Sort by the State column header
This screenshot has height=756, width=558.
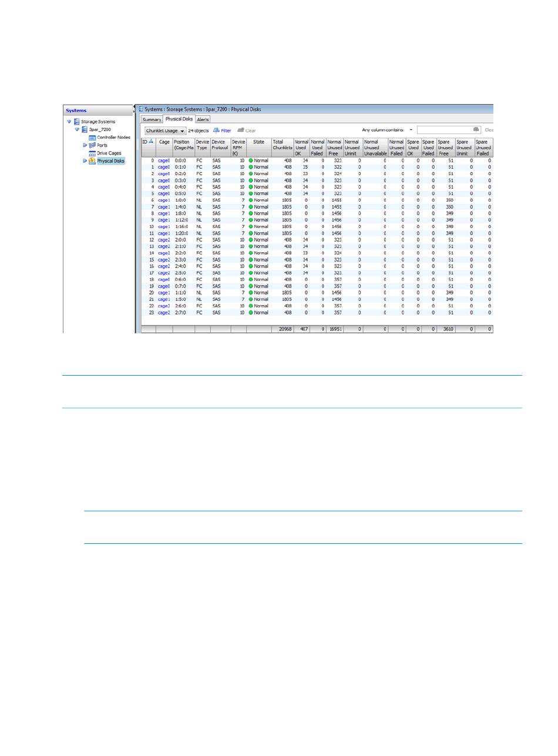tap(258, 148)
